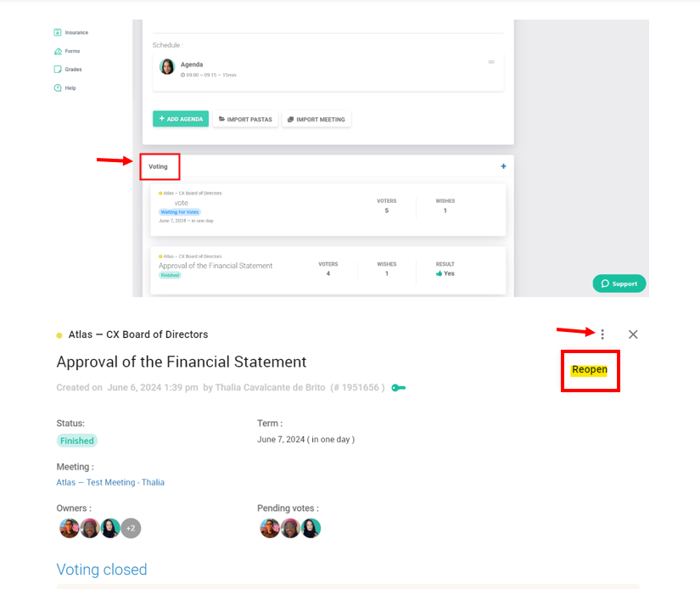Click the plus icon in Voting section

[x=503, y=167]
